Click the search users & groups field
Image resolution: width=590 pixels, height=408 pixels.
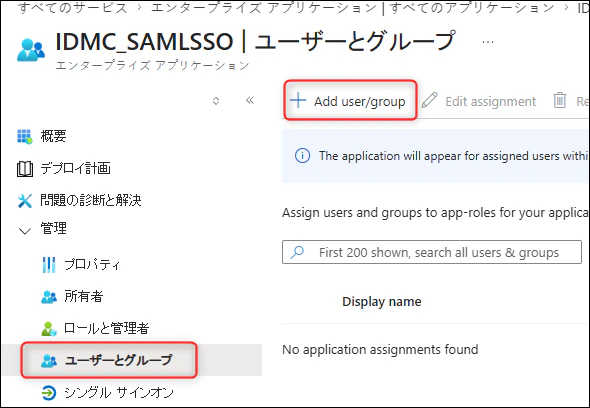pyautogui.click(x=432, y=252)
